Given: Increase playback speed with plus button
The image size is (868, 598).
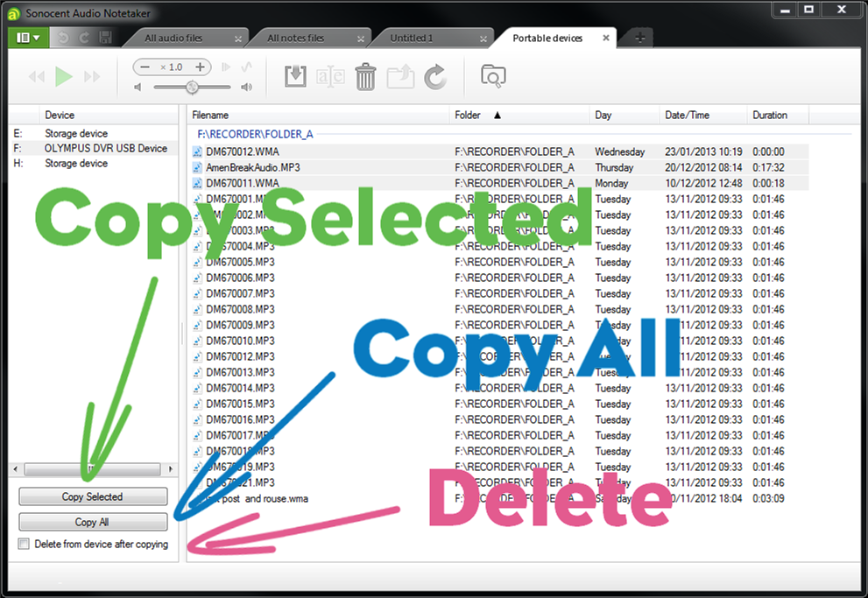Looking at the screenshot, I should click(x=200, y=67).
